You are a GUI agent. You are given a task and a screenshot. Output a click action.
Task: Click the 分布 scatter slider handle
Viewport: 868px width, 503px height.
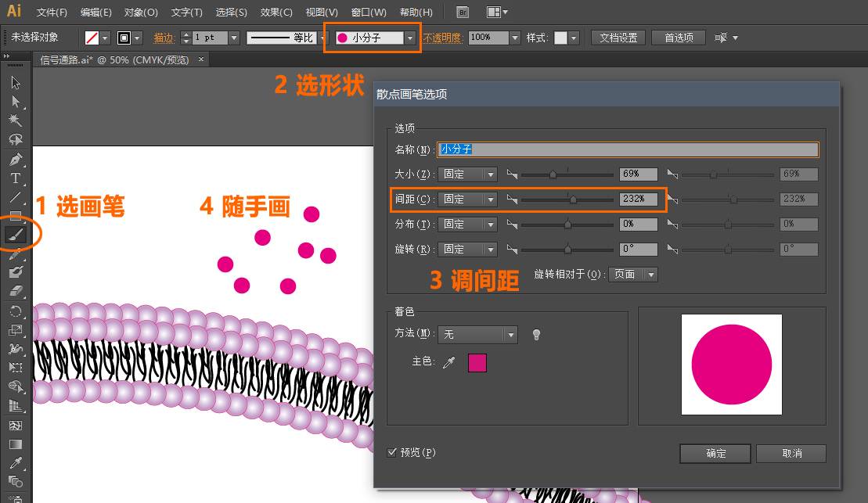click(x=567, y=224)
